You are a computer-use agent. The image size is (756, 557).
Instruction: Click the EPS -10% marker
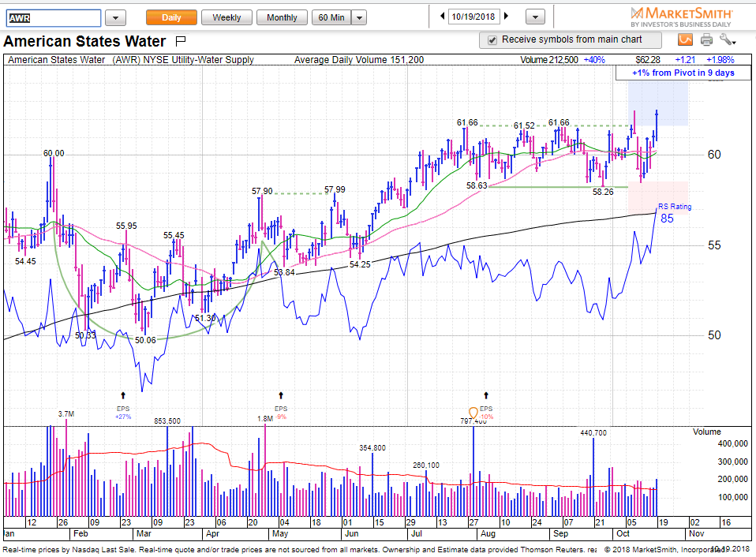[x=486, y=413]
